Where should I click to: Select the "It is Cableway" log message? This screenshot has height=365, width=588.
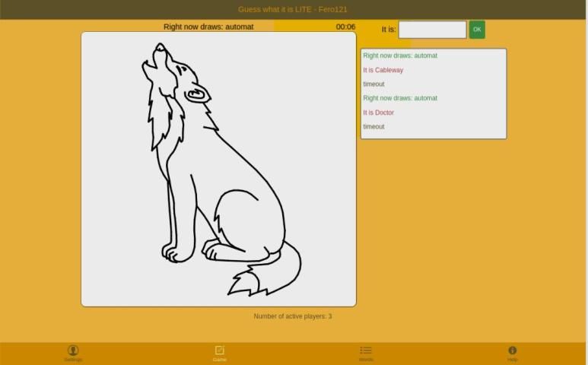click(x=383, y=70)
